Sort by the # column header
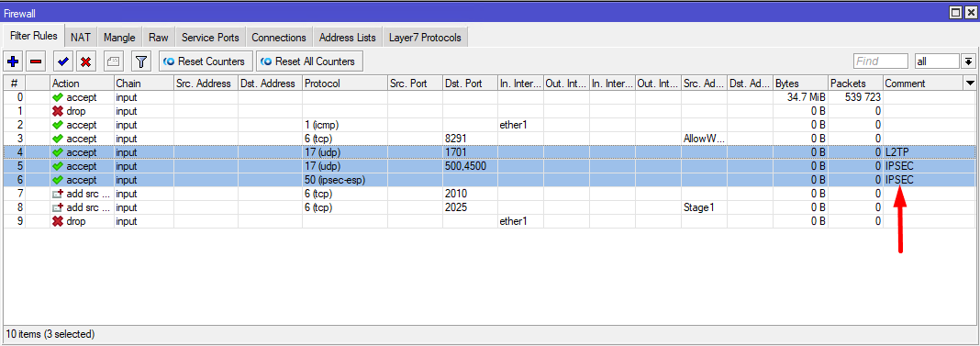980x346 pixels. click(x=15, y=84)
